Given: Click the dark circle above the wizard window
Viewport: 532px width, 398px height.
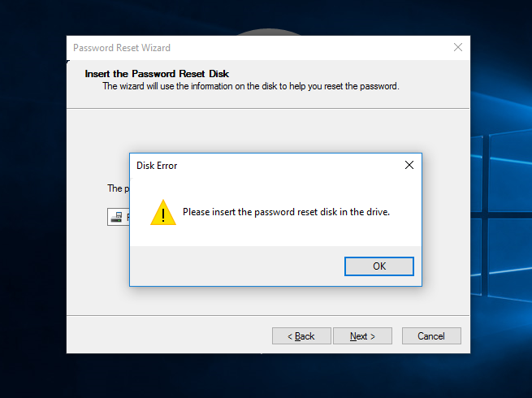Looking at the screenshot, I should click(x=268, y=32).
